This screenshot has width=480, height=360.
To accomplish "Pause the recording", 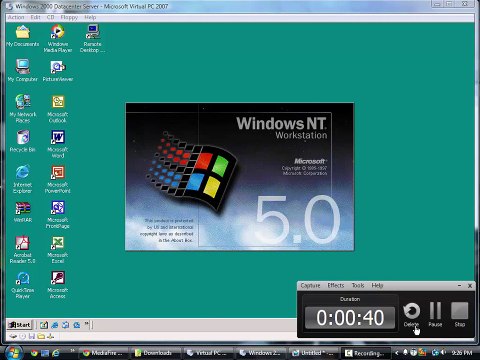I will 435,315.
